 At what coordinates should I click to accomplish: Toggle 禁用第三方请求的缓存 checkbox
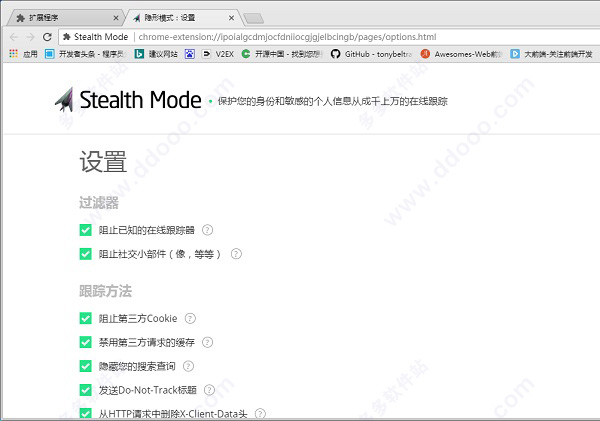85,342
